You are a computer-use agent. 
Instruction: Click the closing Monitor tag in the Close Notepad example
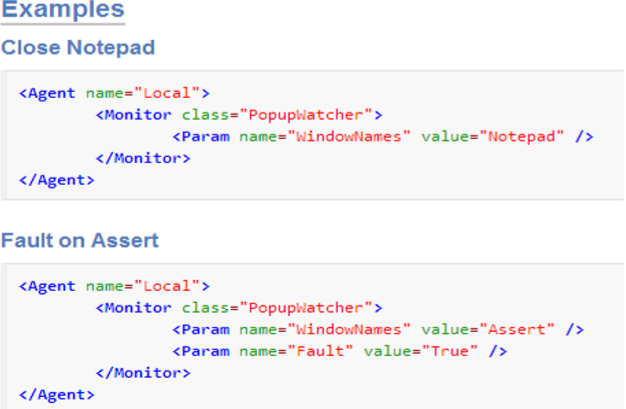click(x=143, y=159)
